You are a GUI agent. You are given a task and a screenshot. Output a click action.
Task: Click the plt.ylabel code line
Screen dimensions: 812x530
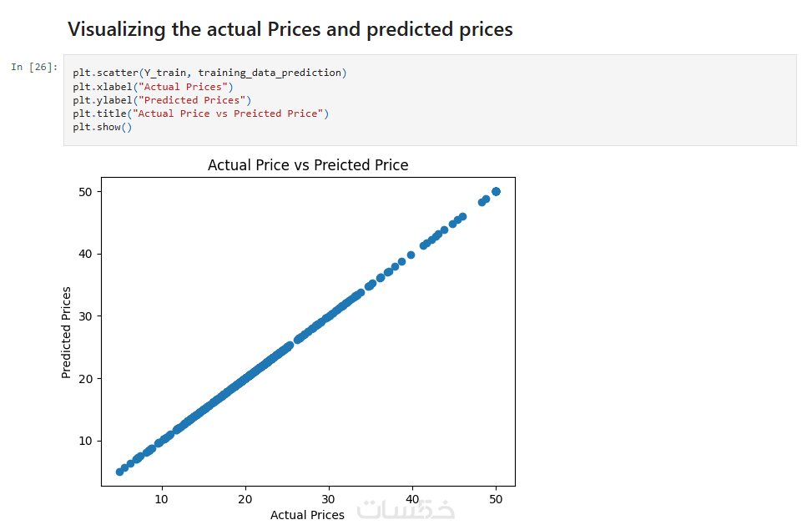tap(161, 100)
